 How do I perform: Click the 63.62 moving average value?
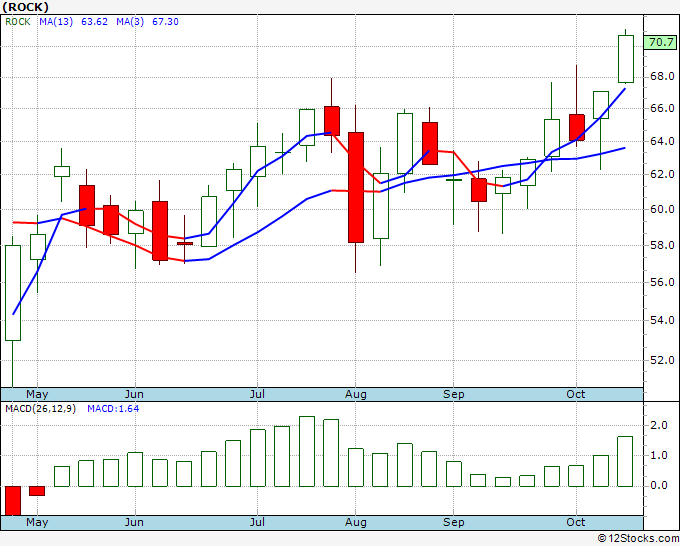[x=95, y=22]
